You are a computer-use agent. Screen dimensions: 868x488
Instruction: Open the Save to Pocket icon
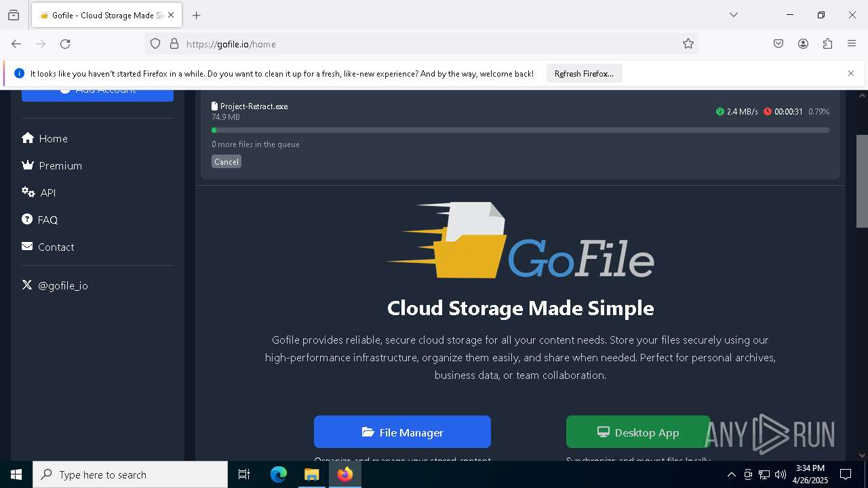[x=778, y=44]
